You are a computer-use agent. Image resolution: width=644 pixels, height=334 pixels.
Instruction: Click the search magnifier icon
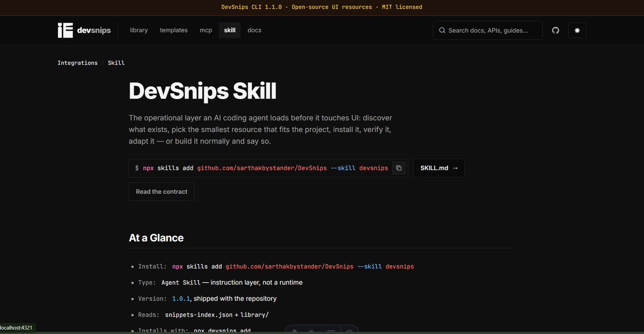tap(442, 31)
